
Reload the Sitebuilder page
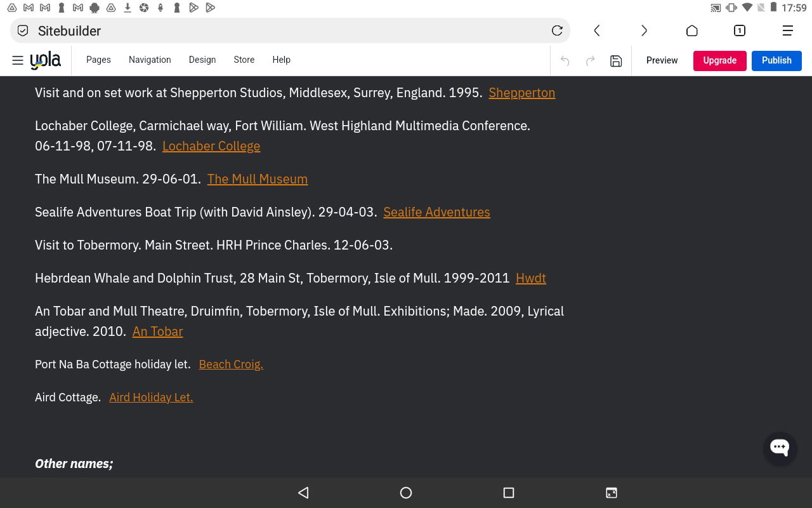[557, 30]
